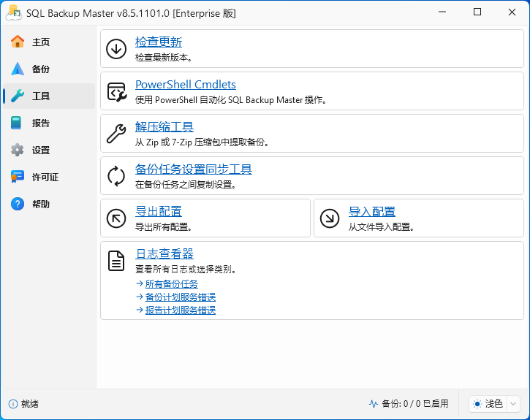
Task: Click description 导出所有配置。
Action: pyautogui.click(x=164, y=227)
